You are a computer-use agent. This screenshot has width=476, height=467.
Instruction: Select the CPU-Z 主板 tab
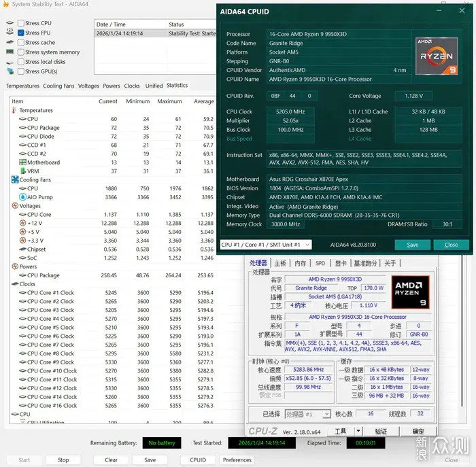pos(280,263)
